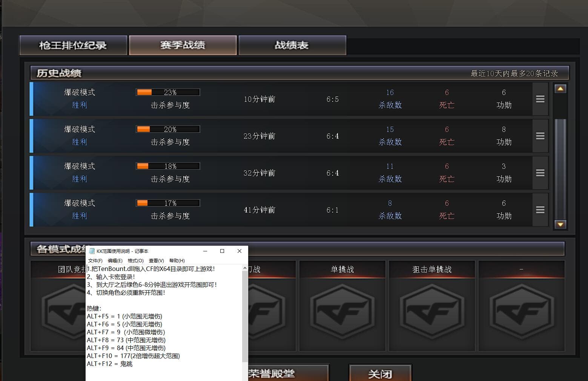Click the 最近10天内最多20条记录 note
Screen dimensions: 588x381
pos(514,73)
